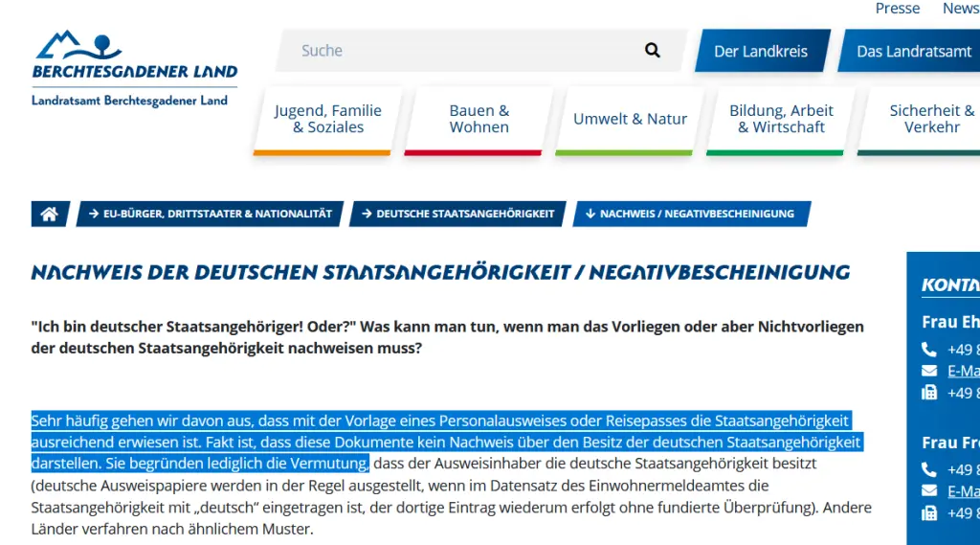
Task: Open Jugend, Familie & Soziales menu
Action: tap(327, 120)
